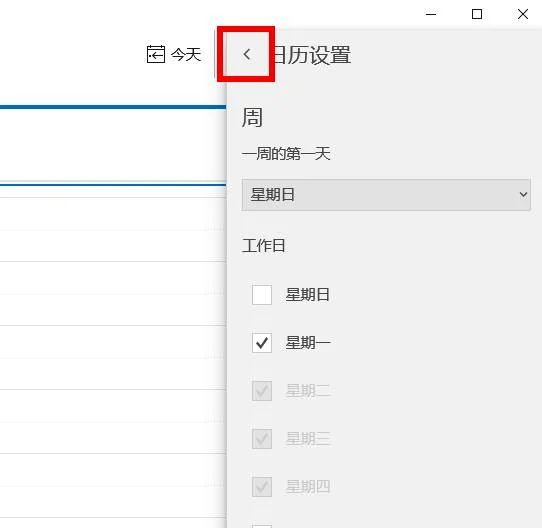Image resolution: width=542 pixels, height=528 pixels.
Task: Toggle the 星期三 workday checkbox
Action: tap(262, 439)
